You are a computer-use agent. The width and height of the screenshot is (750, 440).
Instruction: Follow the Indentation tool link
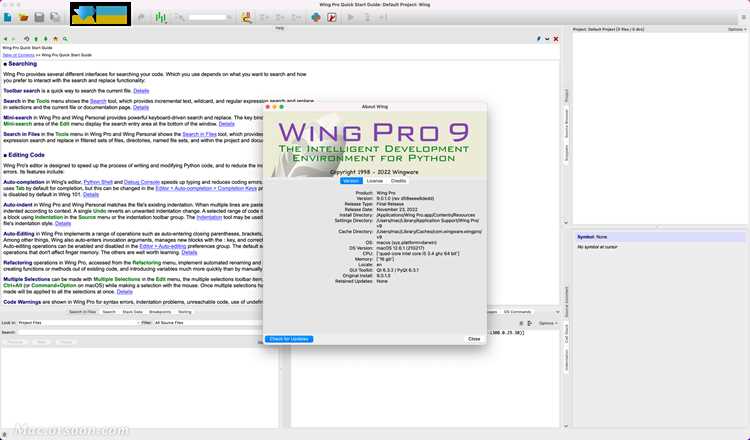coord(209,217)
